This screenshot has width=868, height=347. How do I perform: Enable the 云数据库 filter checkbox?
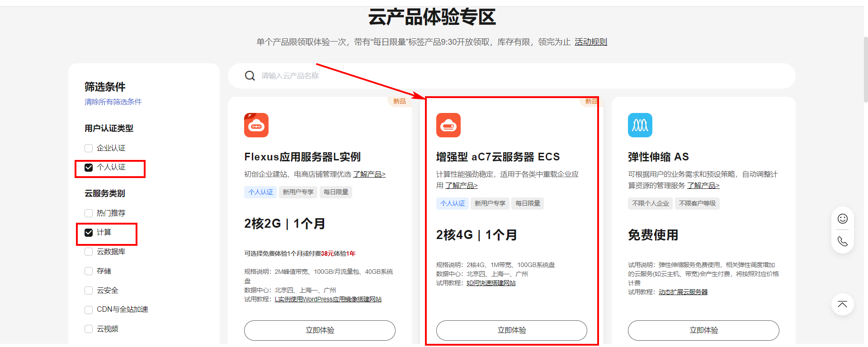(x=89, y=252)
